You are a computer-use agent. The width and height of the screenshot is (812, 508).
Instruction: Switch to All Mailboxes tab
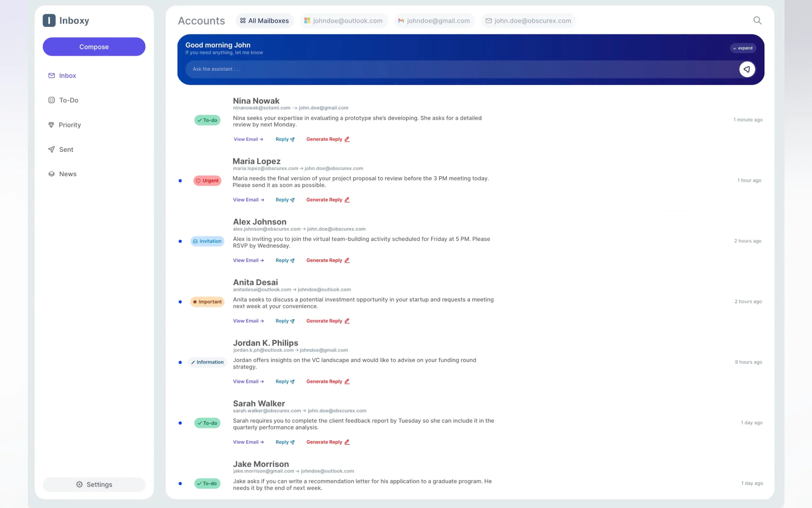[x=264, y=21]
